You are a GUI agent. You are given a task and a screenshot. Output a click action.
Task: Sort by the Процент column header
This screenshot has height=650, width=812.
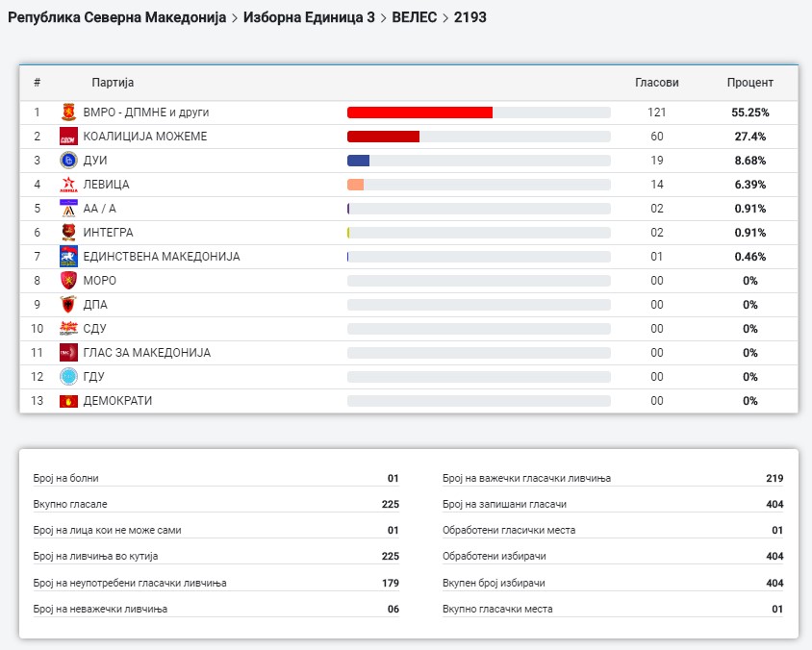749,83
